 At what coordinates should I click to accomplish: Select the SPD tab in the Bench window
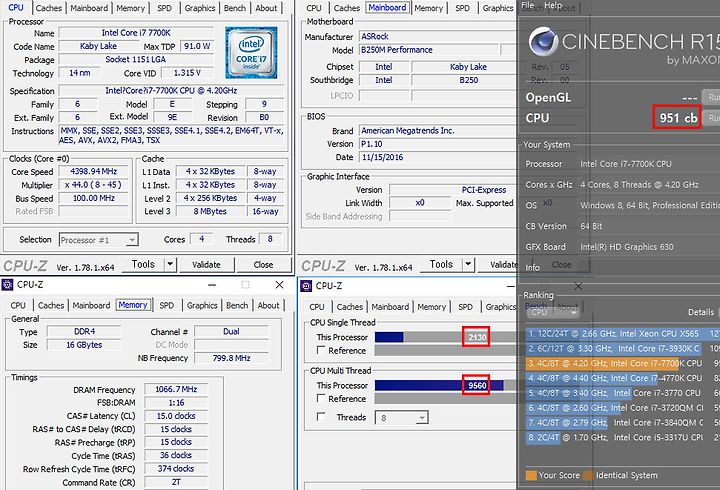click(465, 306)
